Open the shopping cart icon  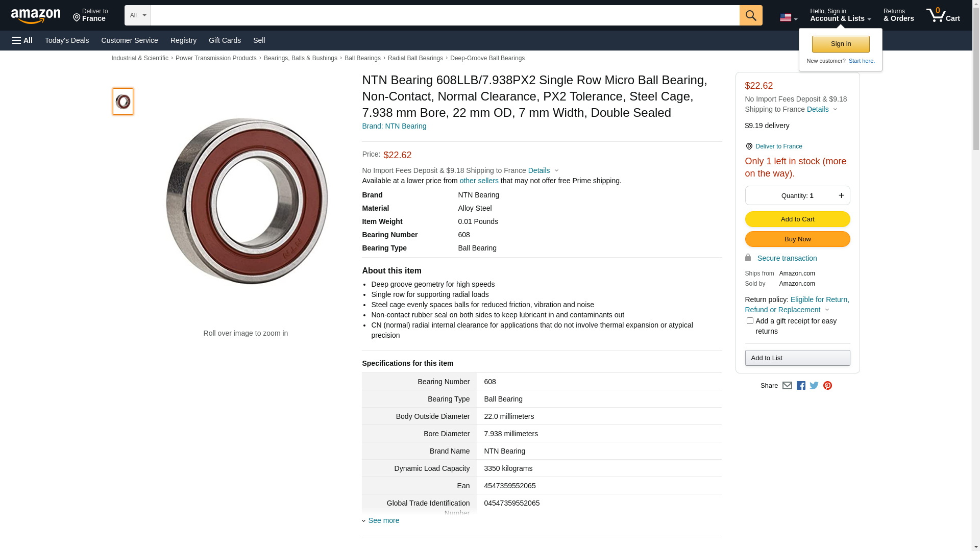point(943,15)
